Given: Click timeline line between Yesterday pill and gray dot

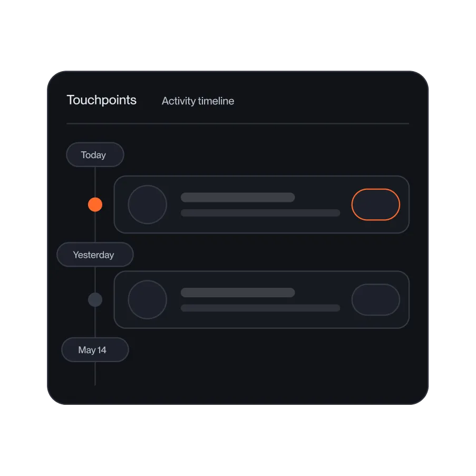Looking at the screenshot, I should coord(95,279).
